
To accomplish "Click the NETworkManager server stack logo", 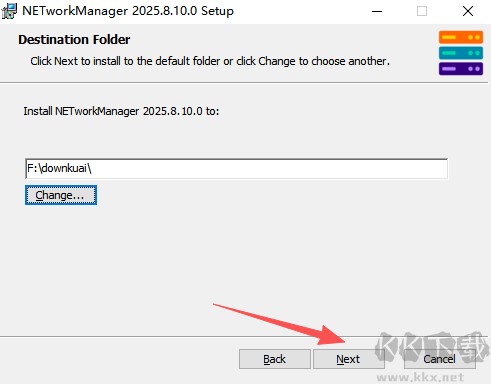I will point(461,53).
